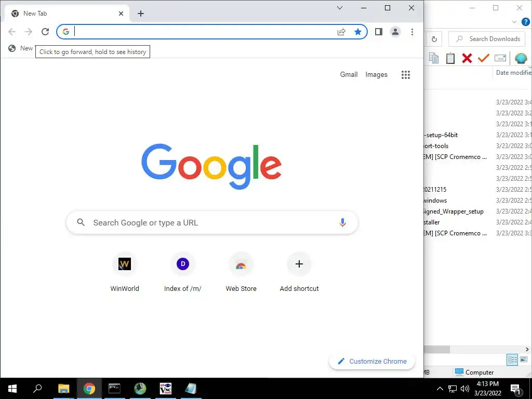Click the Chrome forward arrow button

click(x=29, y=32)
